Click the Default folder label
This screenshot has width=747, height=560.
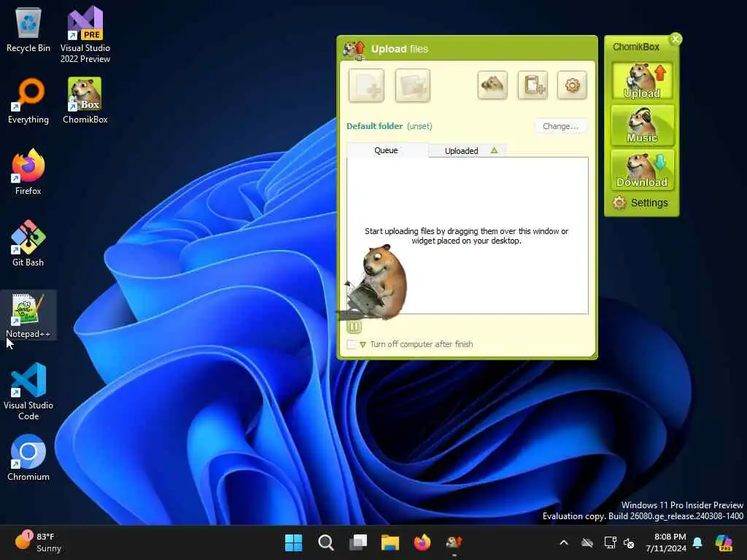click(x=374, y=126)
